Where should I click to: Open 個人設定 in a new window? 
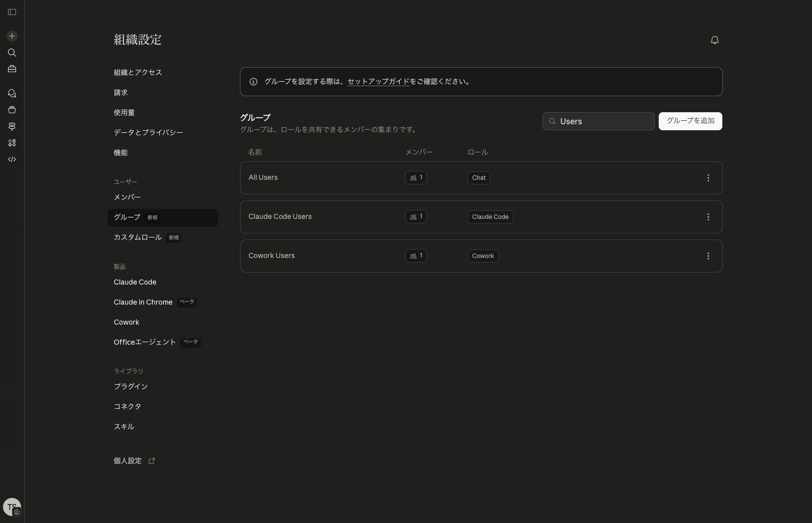coord(128,460)
